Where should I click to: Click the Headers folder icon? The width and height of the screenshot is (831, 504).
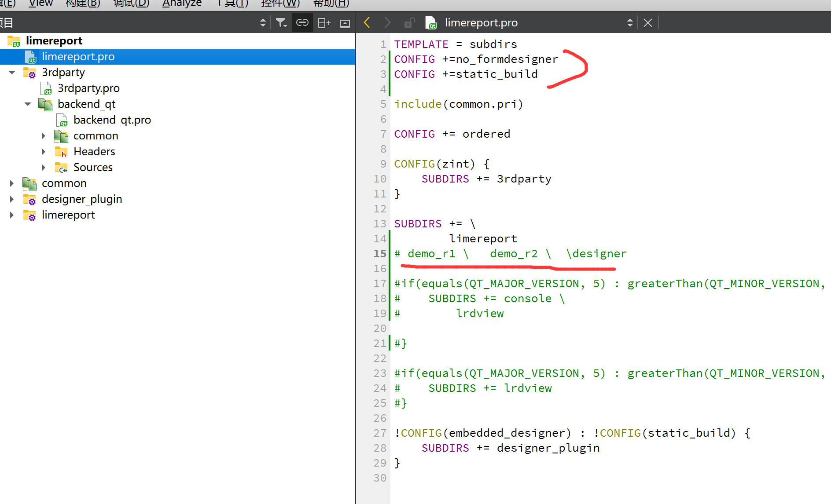(x=61, y=151)
